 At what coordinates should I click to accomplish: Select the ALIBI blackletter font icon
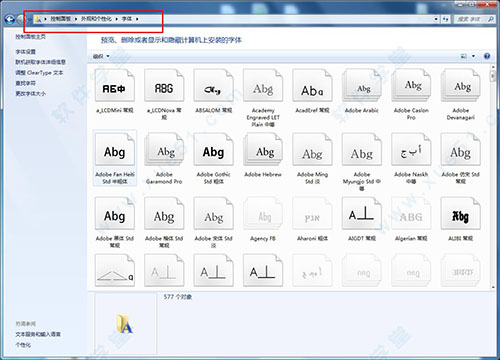pyautogui.click(x=461, y=213)
